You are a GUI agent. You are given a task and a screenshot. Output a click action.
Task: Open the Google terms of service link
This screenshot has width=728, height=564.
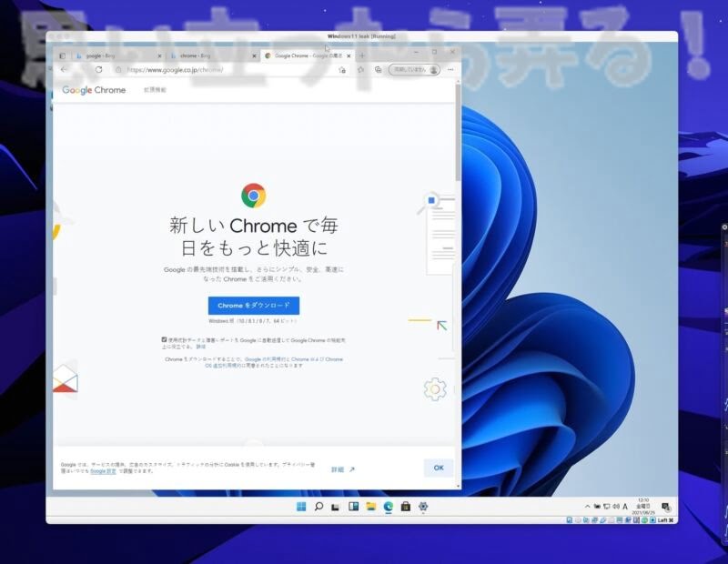coord(267,359)
